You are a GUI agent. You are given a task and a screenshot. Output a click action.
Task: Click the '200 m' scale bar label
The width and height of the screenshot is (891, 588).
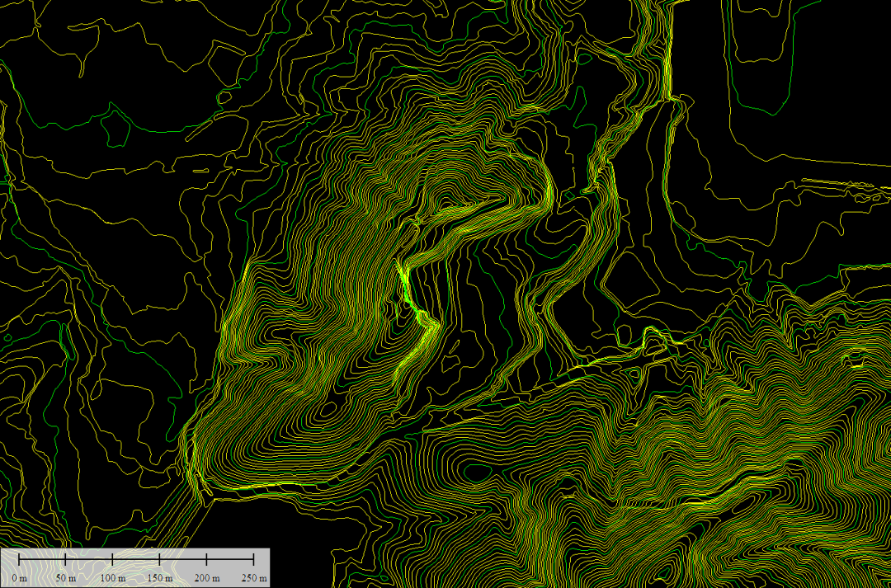(206, 577)
